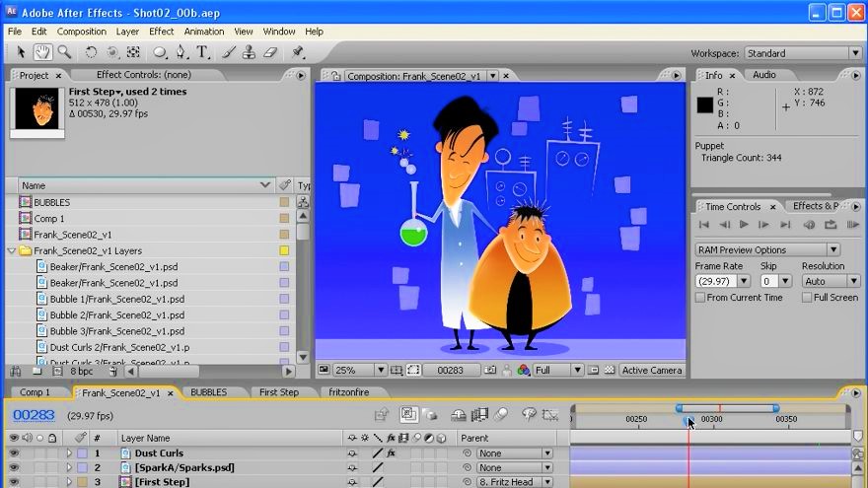Image resolution: width=868 pixels, height=488 pixels.
Task: Select the Elliptical Mask tool
Action: [160, 52]
